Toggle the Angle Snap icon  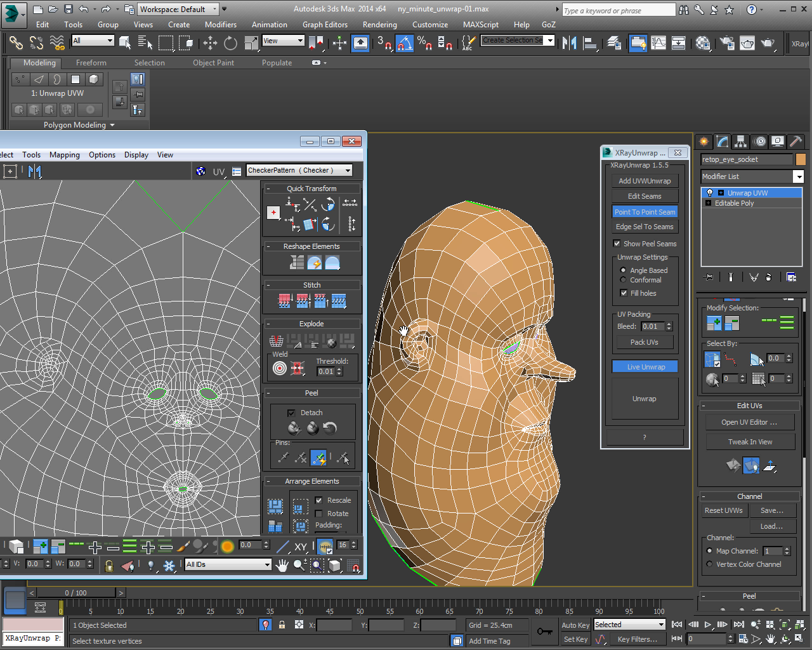[405, 43]
